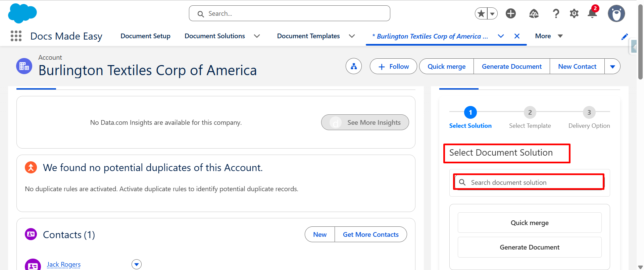This screenshot has width=644, height=270.
Task: Open the Contacts (1) related list heading
Action: 69,235
